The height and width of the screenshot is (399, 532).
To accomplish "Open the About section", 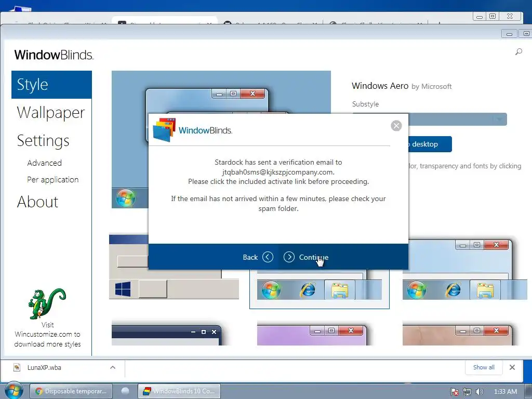I will point(37,202).
